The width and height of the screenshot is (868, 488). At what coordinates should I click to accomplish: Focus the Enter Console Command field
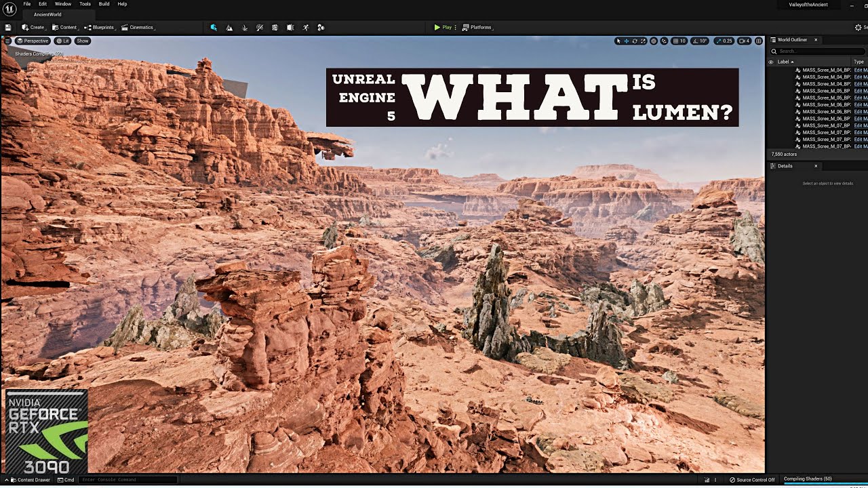click(x=128, y=480)
